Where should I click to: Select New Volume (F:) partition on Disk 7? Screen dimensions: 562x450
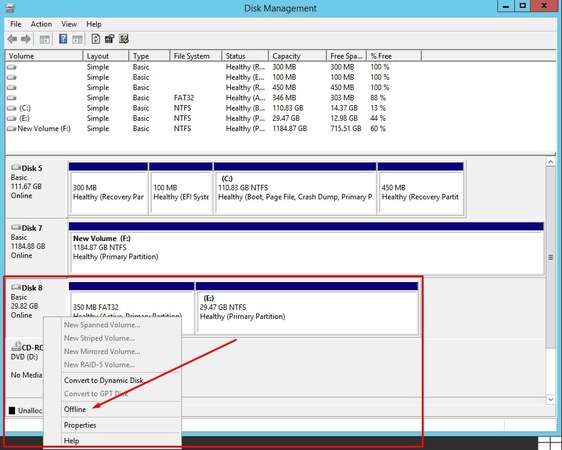pos(306,248)
